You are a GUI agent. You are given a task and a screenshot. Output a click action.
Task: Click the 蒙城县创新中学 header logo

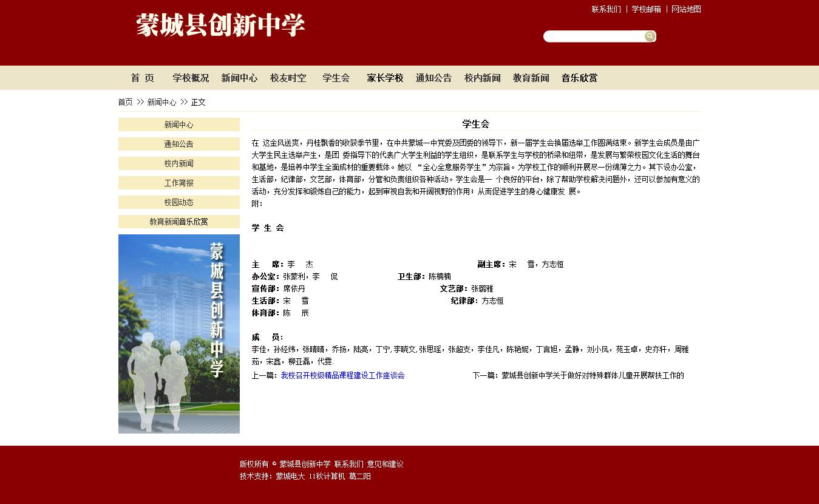[220, 26]
